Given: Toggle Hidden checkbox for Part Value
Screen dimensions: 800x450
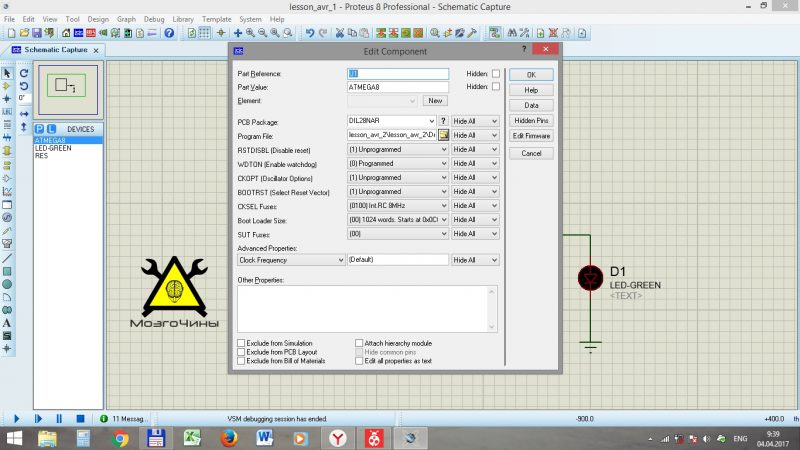Looking at the screenshot, I should (x=496, y=87).
